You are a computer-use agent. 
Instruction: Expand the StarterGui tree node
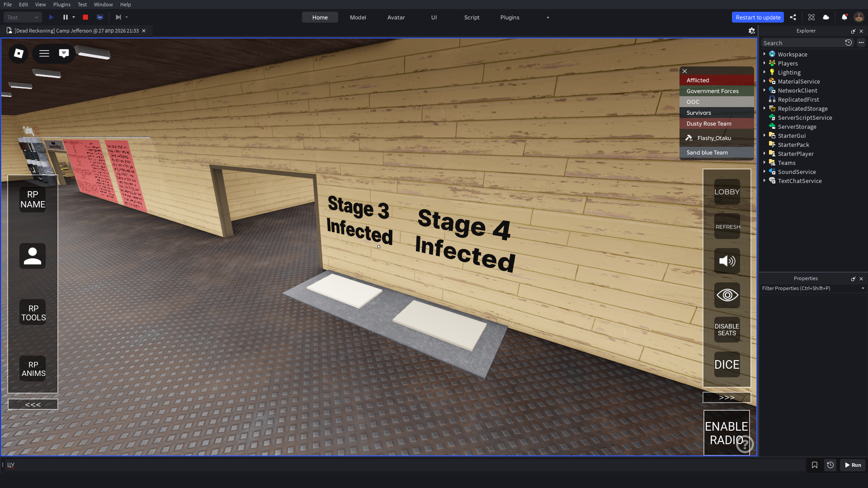pyautogui.click(x=764, y=135)
